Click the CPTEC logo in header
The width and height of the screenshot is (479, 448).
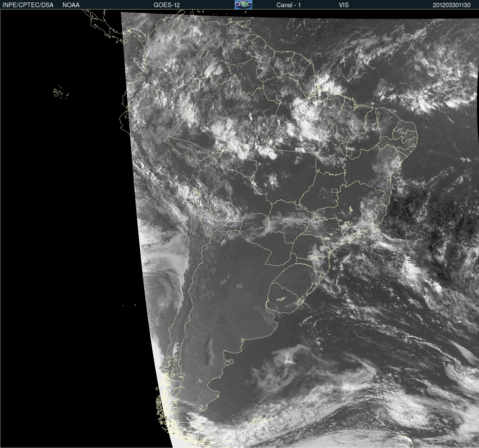(x=243, y=5)
